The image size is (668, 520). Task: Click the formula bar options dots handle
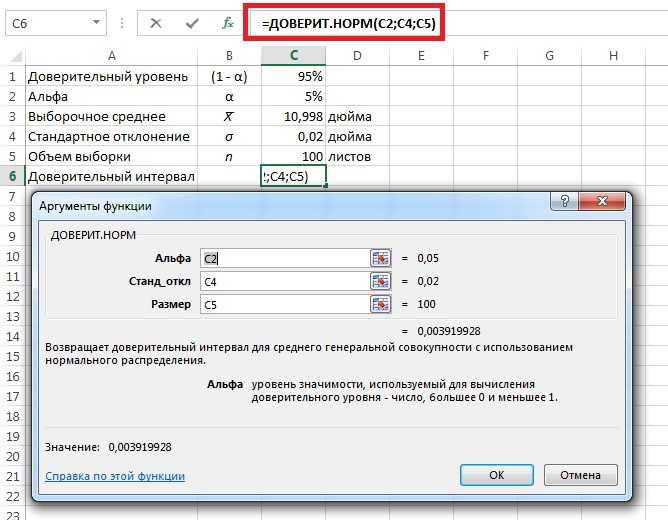tap(122, 23)
